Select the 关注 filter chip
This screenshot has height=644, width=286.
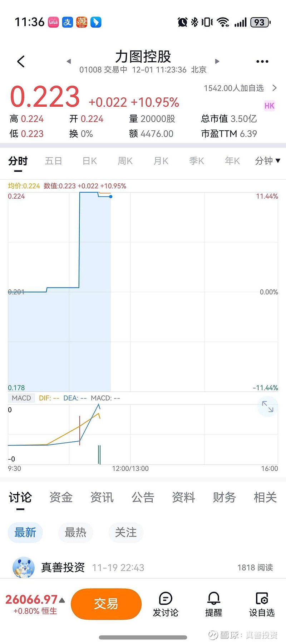click(x=126, y=532)
